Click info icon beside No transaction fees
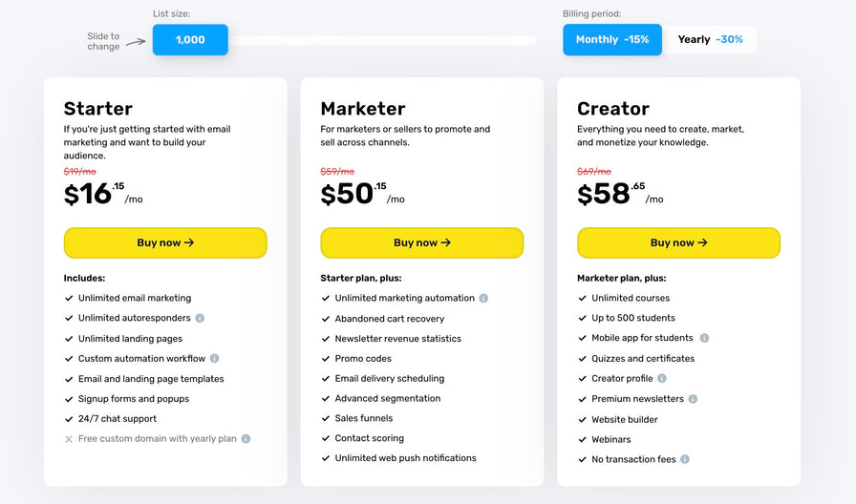856x504 pixels. (685, 459)
